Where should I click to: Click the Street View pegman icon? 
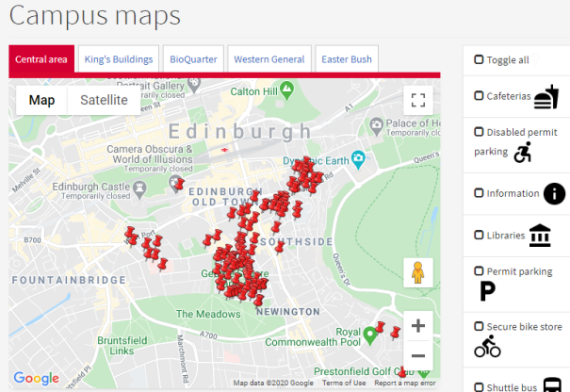click(418, 272)
